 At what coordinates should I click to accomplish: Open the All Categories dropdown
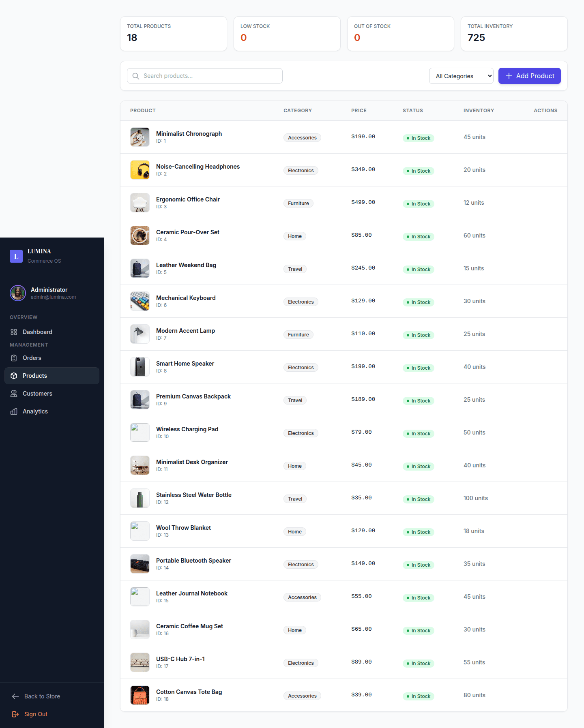[x=461, y=76]
